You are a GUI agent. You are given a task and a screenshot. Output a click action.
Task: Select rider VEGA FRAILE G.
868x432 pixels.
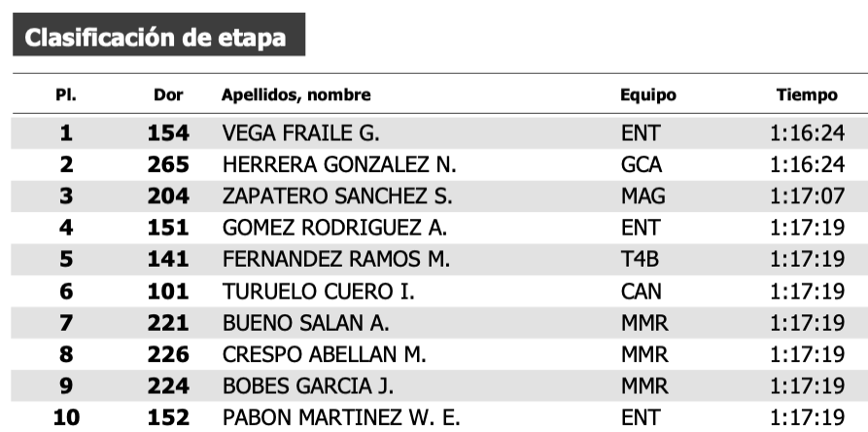(301, 132)
